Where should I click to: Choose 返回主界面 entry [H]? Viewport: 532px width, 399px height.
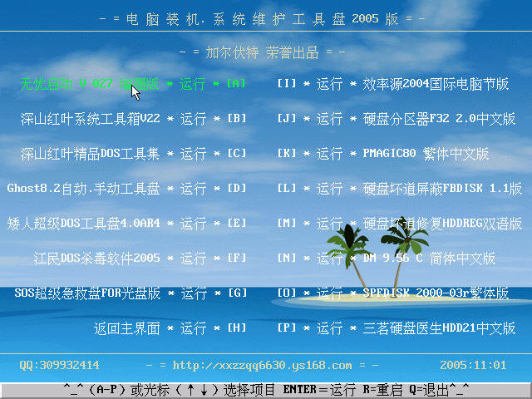pos(170,328)
